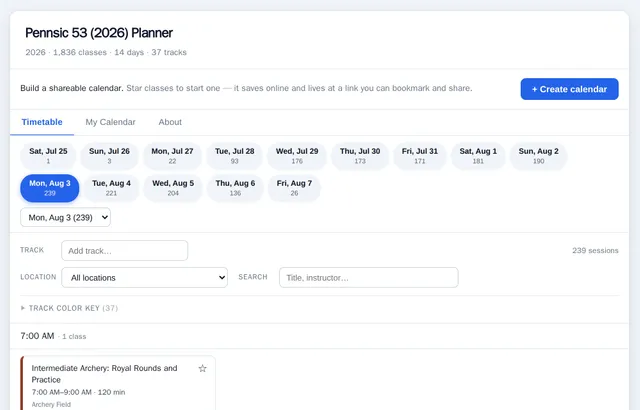
Task: Click the 1,836 classes summary line
Action: point(106,52)
